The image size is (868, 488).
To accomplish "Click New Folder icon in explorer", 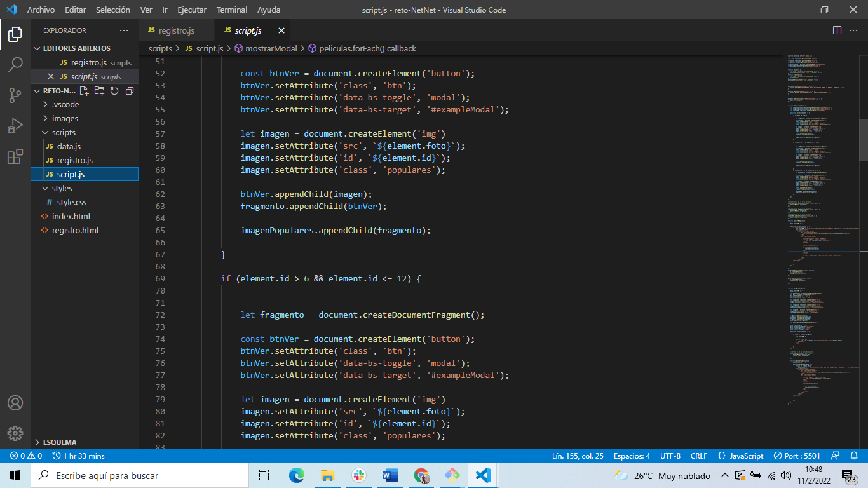I will pos(99,91).
